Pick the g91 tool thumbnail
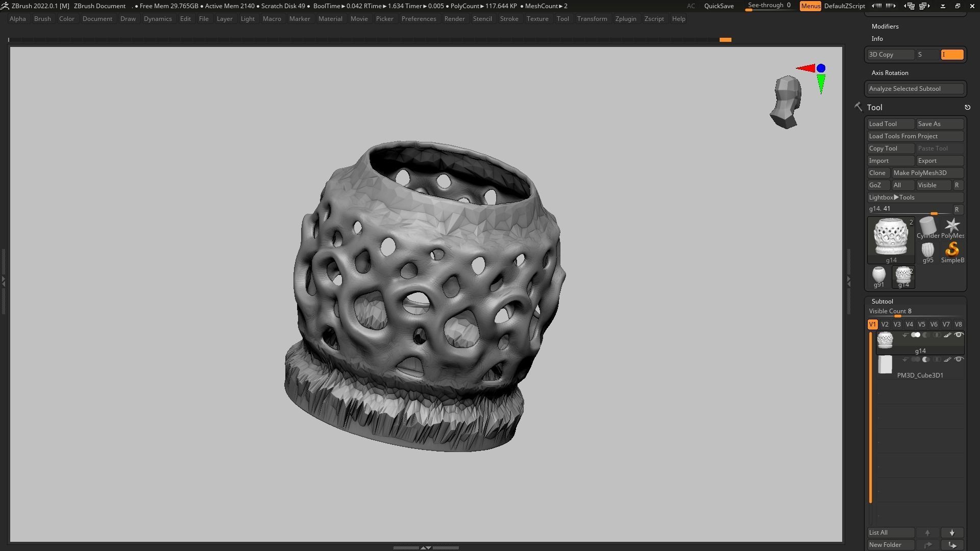Screen dimensions: 980x551 878,275
